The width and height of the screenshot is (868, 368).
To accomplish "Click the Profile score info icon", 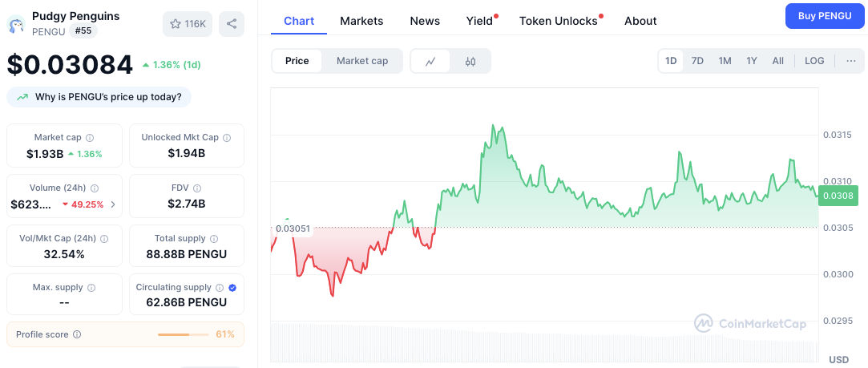I will [77, 334].
